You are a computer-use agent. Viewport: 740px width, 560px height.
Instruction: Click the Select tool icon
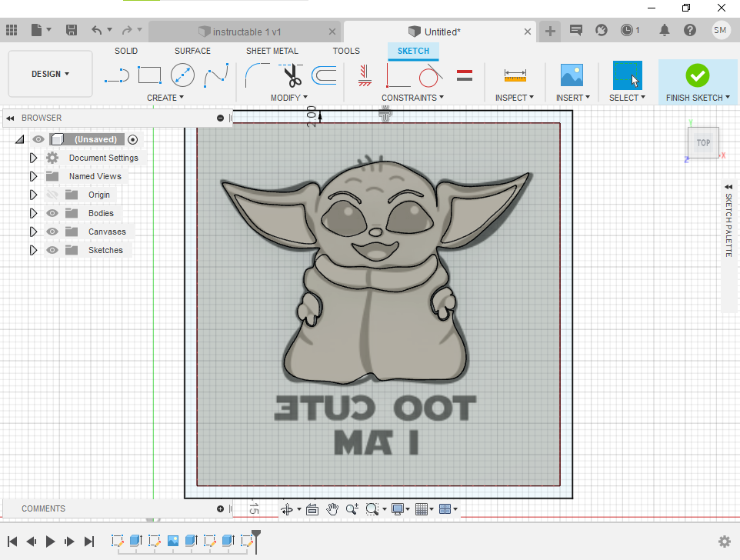(627, 75)
